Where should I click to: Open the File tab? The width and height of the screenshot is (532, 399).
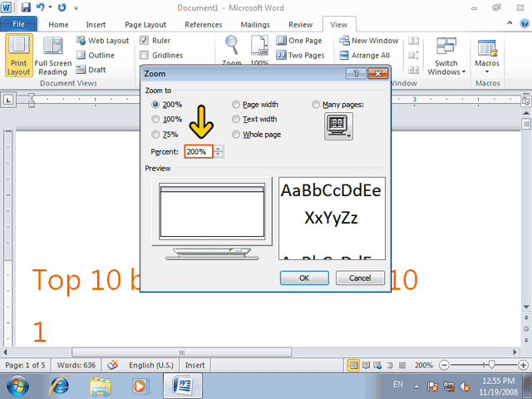tap(18, 24)
